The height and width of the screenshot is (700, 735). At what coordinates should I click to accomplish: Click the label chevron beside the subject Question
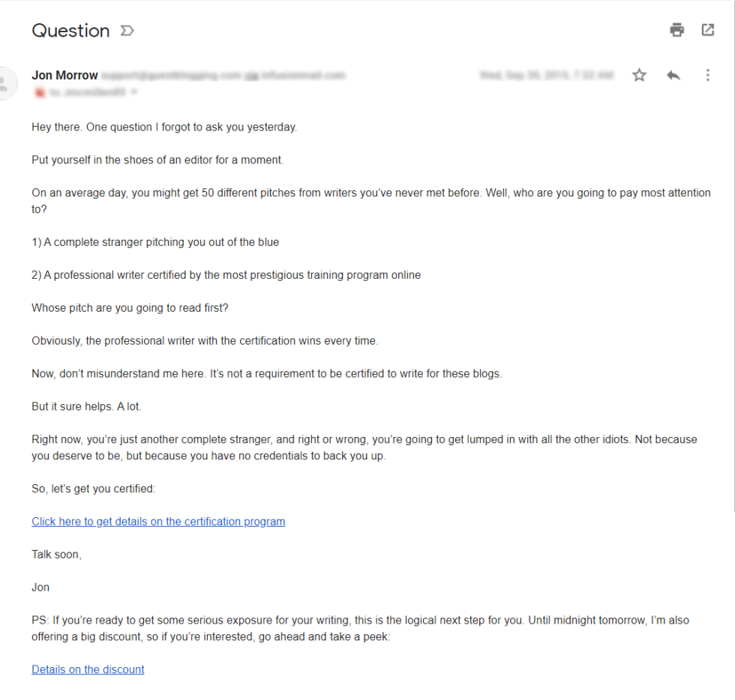127,31
